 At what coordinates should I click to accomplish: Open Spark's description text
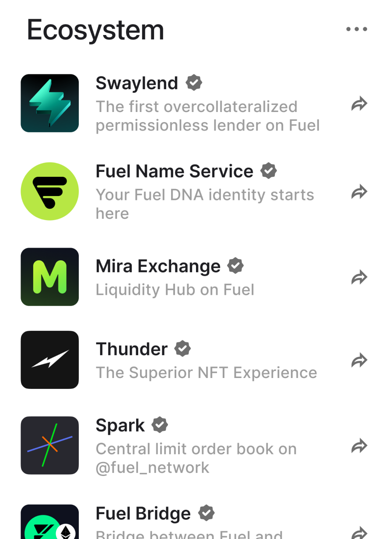pos(196,458)
